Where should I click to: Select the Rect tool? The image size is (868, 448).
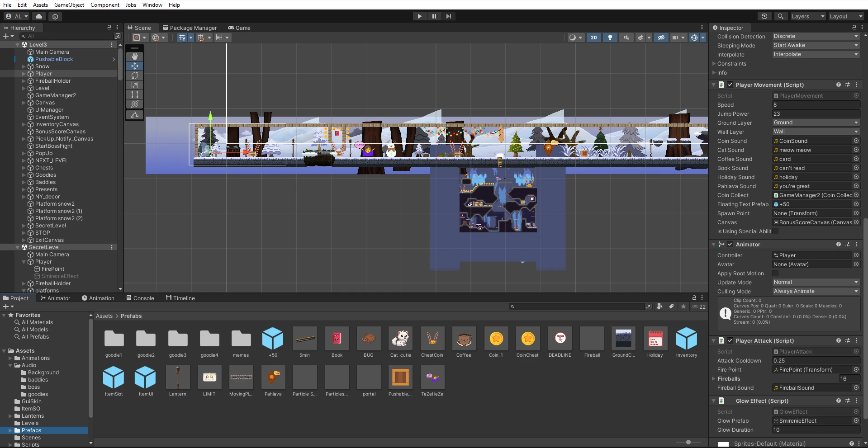pyautogui.click(x=135, y=94)
